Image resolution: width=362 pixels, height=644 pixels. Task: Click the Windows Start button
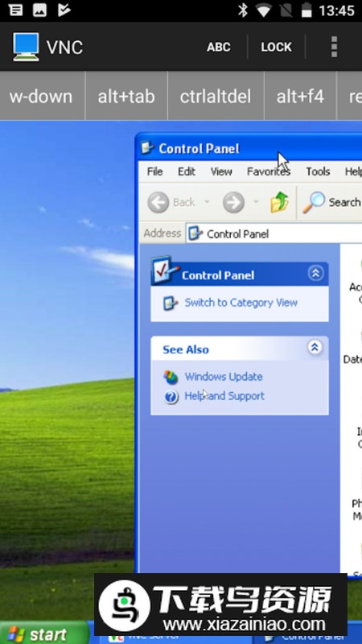[44, 634]
